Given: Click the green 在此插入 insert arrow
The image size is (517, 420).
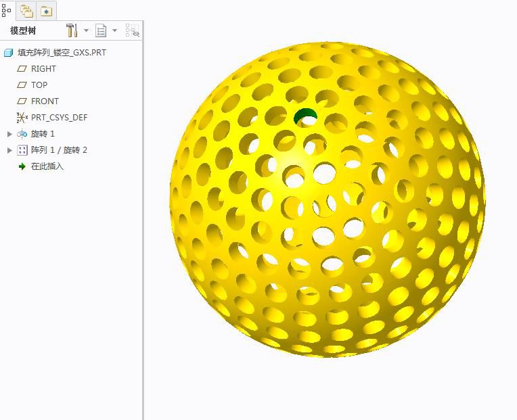Looking at the screenshot, I should pyautogui.click(x=22, y=166).
